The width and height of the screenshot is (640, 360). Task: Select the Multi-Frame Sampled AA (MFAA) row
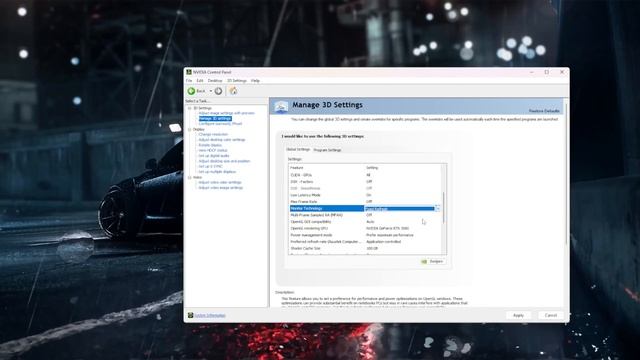click(365, 215)
